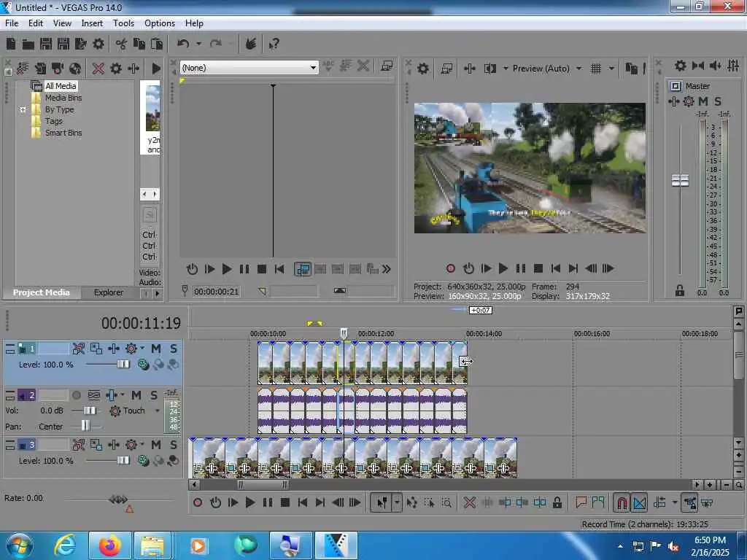The width and height of the screenshot is (747, 560).
Task: Open the Undo history dropdown arrow
Action: pos(198,44)
